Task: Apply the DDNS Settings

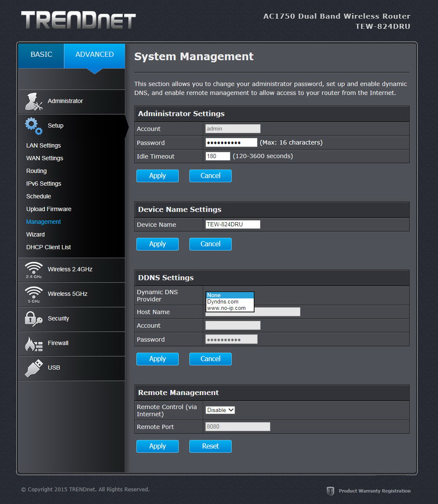Action: click(x=157, y=359)
